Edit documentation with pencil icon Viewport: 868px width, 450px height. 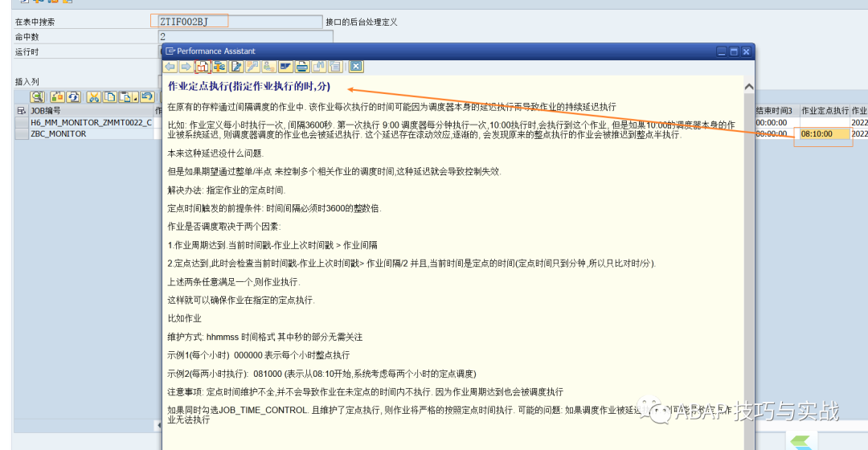236,67
